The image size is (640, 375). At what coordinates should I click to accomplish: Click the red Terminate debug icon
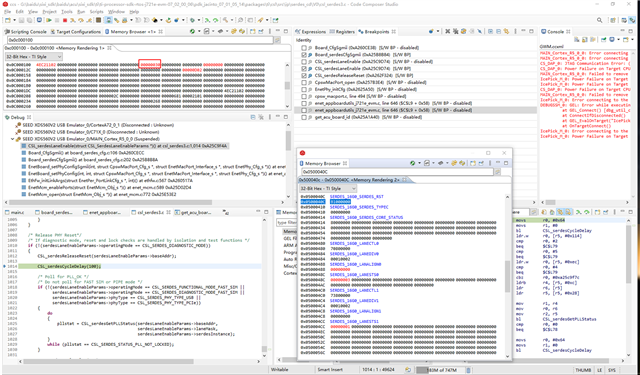[65, 20]
